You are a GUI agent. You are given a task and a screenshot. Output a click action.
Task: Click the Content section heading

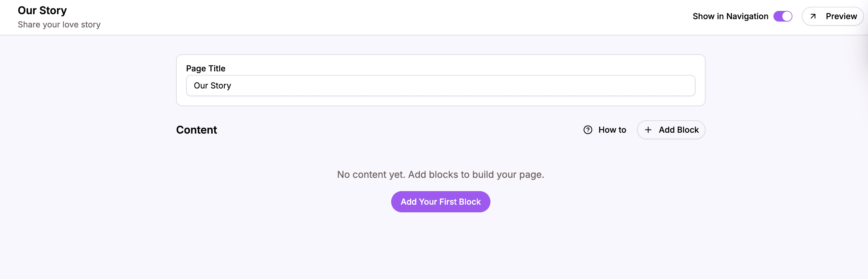coord(196,129)
